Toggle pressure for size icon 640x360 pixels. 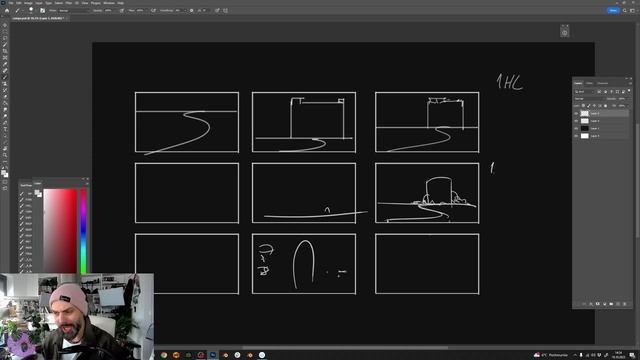[217, 10]
